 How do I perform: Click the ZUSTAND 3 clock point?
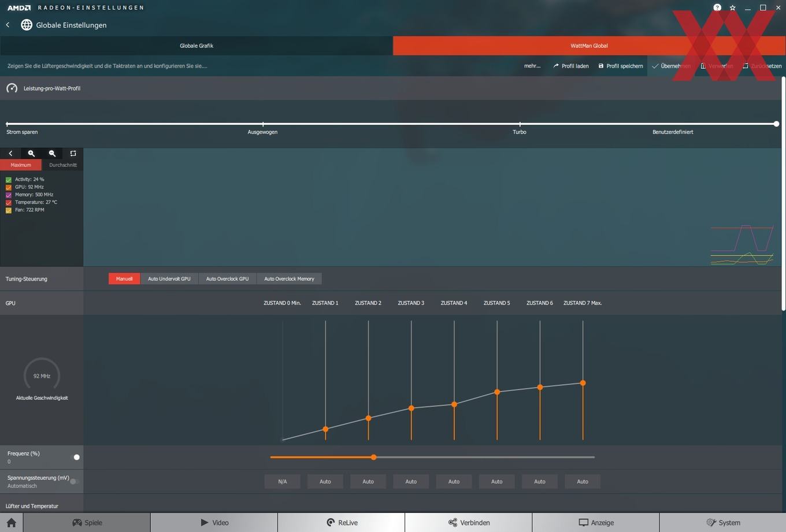pos(411,408)
